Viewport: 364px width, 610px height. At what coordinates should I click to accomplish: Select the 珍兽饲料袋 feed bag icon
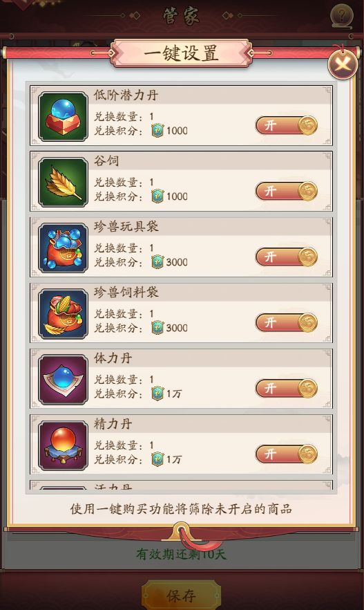tap(63, 313)
